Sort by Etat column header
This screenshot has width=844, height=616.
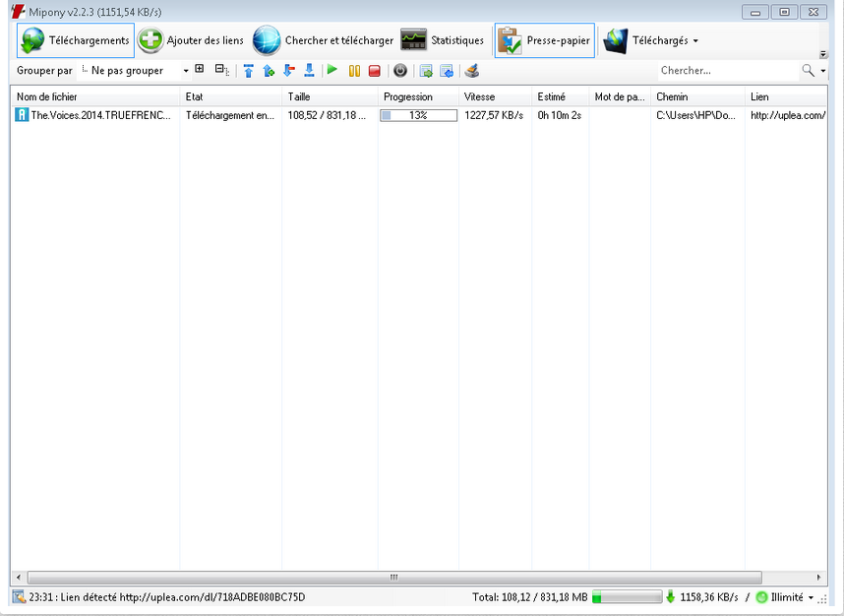click(x=230, y=96)
